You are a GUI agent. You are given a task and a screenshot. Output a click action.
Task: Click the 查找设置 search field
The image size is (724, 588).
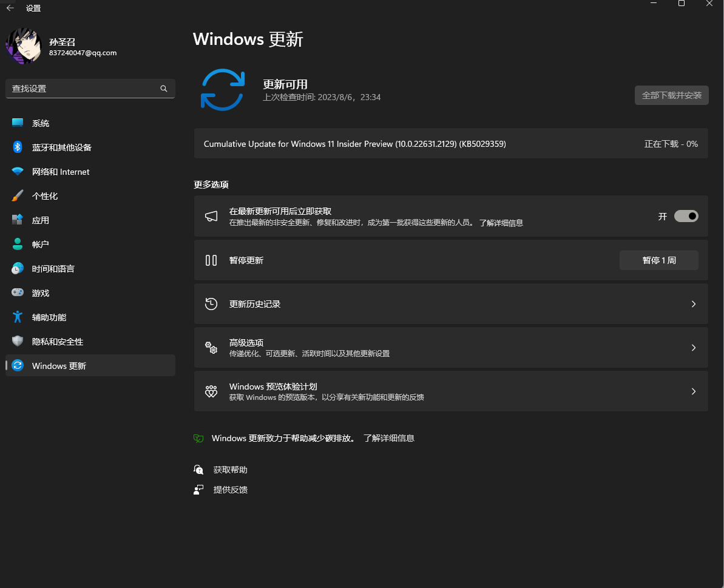click(x=82, y=89)
